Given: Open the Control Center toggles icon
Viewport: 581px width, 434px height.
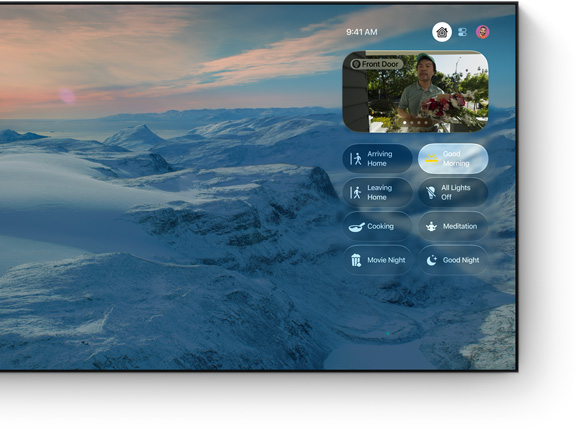Looking at the screenshot, I should [462, 32].
